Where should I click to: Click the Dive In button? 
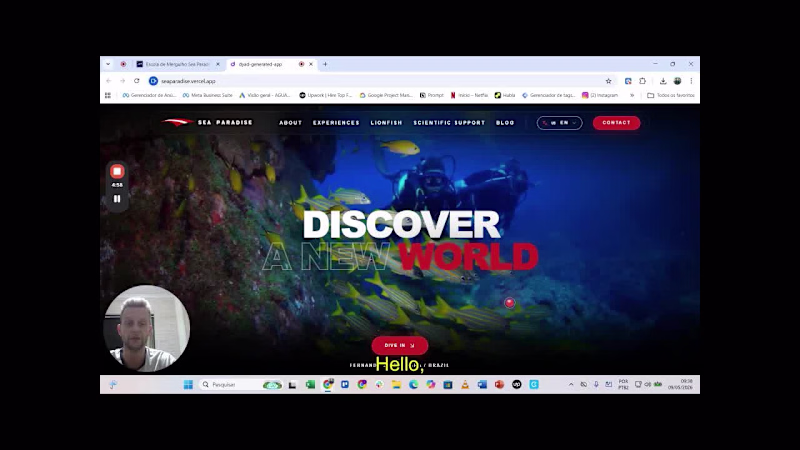pyautogui.click(x=399, y=345)
